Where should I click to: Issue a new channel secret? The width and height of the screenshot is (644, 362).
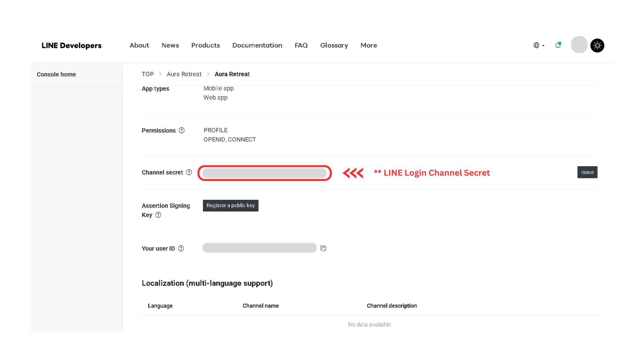click(587, 172)
